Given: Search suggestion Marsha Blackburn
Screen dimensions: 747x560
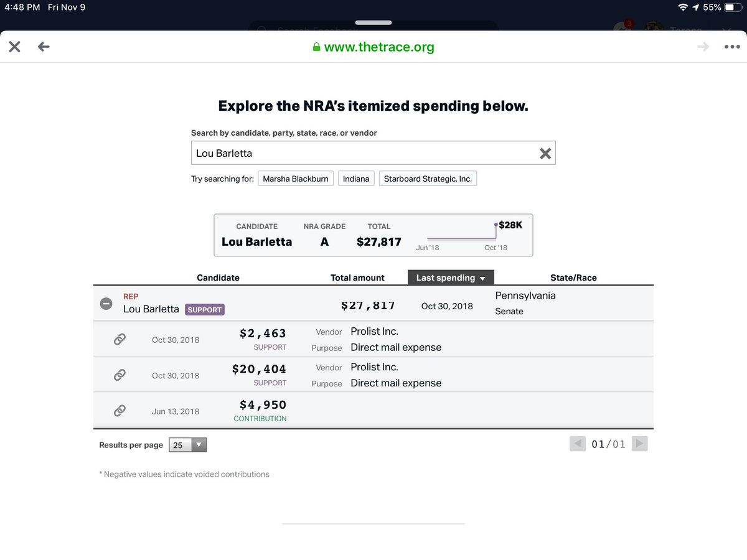Looking at the screenshot, I should pyautogui.click(x=296, y=179).
